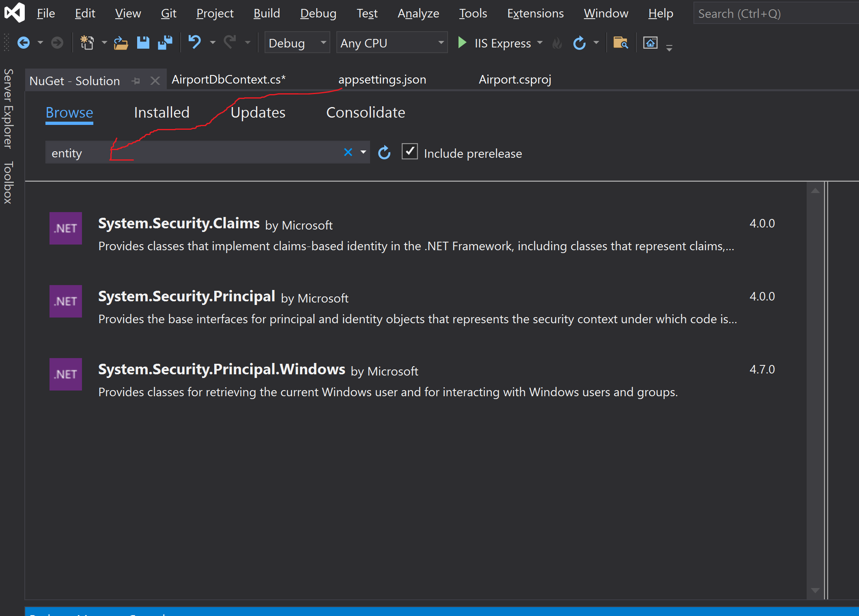Open the Extensions menu
The width and height of the screenshot is (859, 616).
coord(535,13)
